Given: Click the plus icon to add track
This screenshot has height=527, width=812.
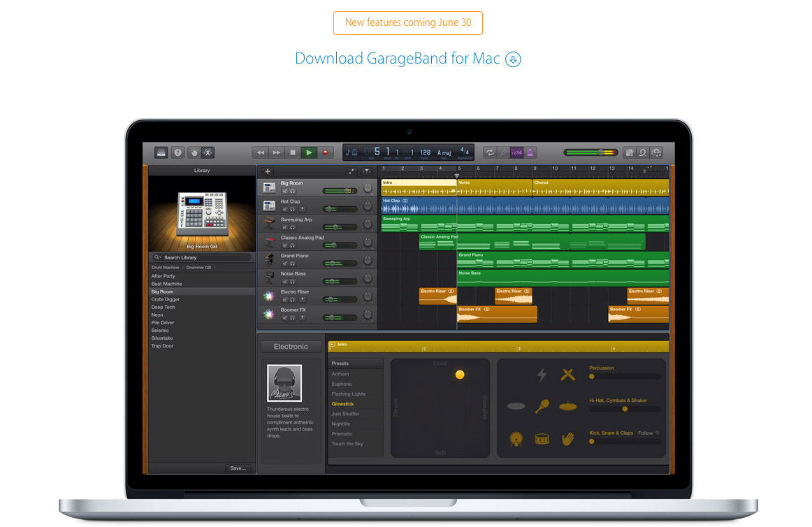Looking at the screenshot, I should 268,171.
